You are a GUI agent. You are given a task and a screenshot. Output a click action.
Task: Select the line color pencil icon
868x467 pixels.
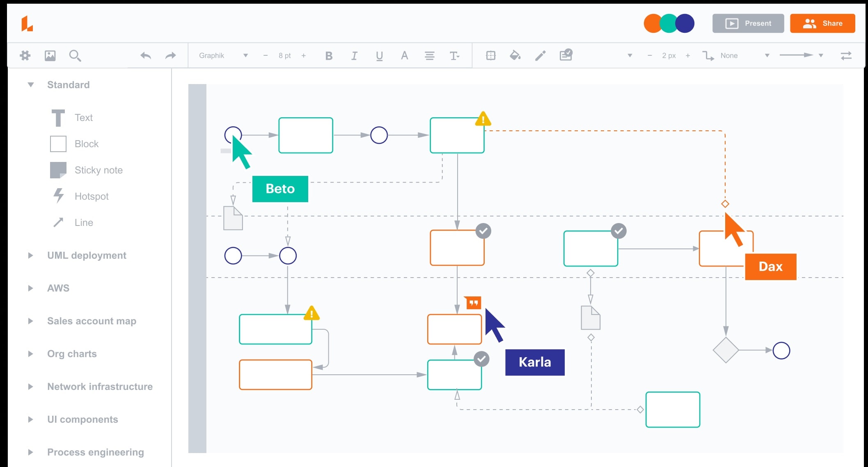pyautogui.click(x=540, y=55)
